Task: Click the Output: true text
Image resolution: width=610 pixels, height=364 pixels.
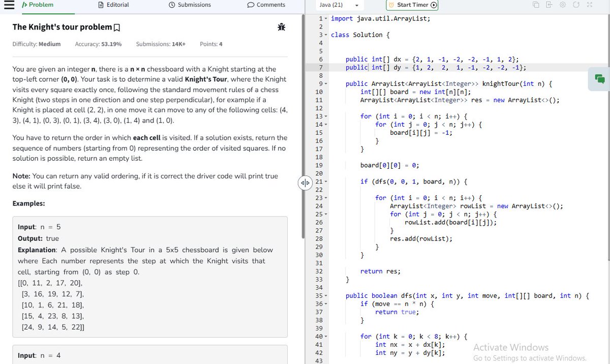Action: [38, 238]
